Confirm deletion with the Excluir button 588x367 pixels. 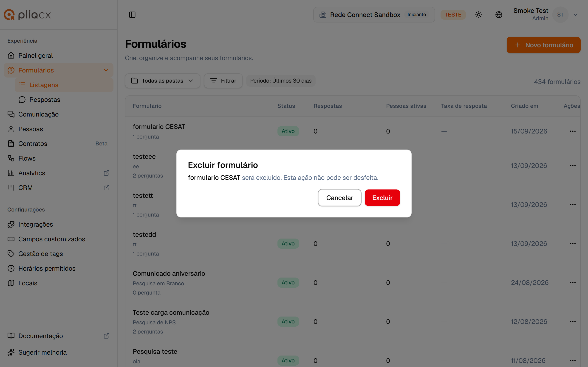[x=382, y=197]
